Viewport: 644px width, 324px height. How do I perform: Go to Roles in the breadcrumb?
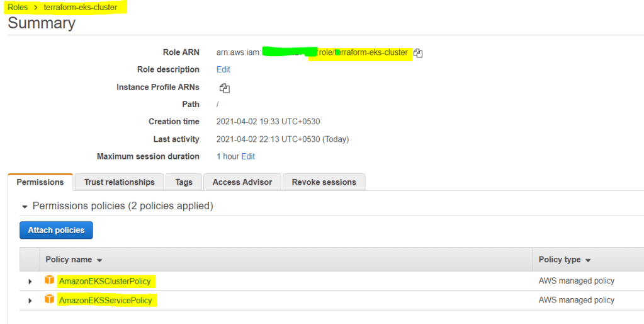(x=18, y=8)
